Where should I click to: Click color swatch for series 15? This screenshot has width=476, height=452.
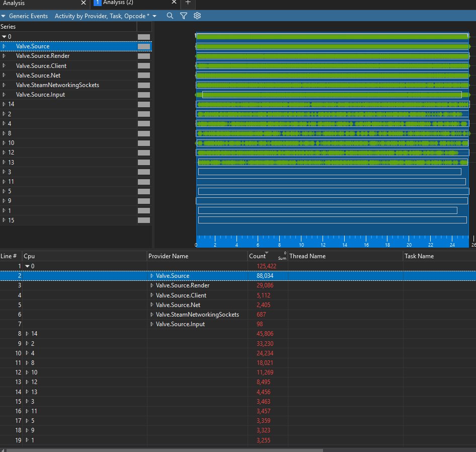pyautogui.click(x=144, y=220)
